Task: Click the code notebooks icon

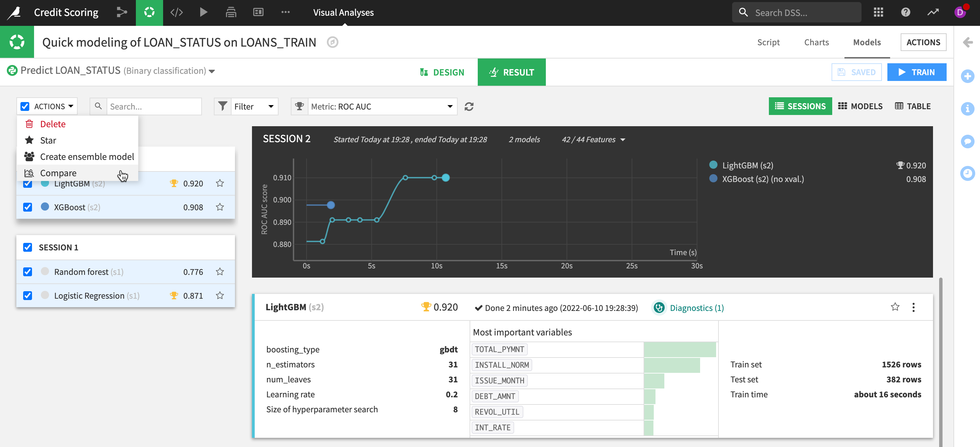Action: coord(176,13)
